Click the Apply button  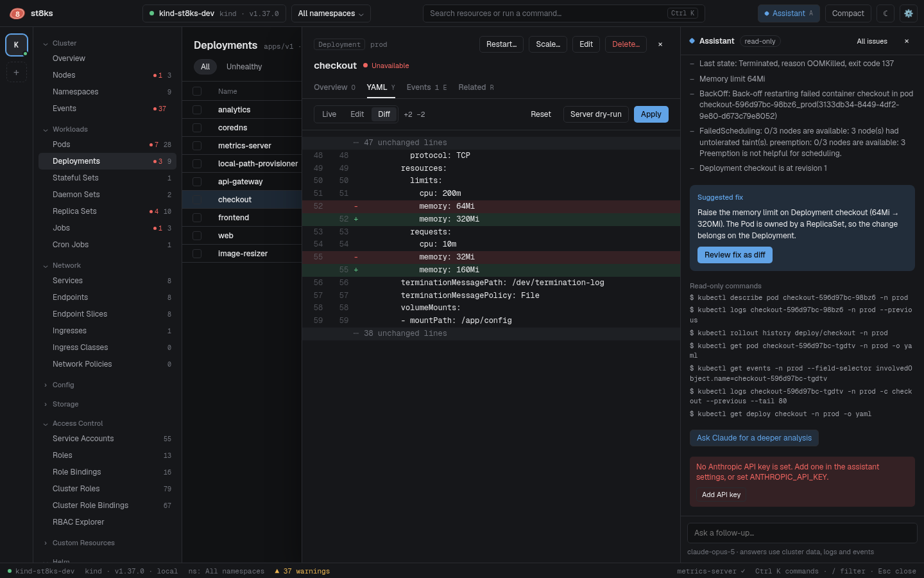click(651, 114)
